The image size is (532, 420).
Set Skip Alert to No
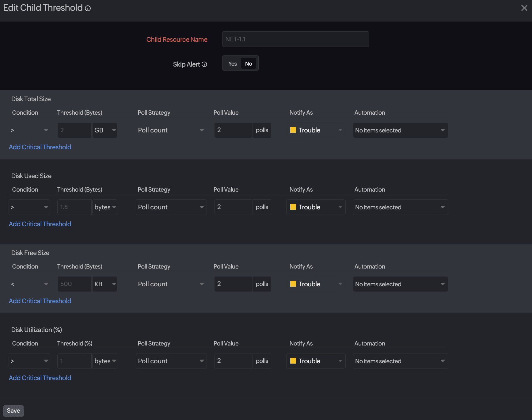pos(249,64)
